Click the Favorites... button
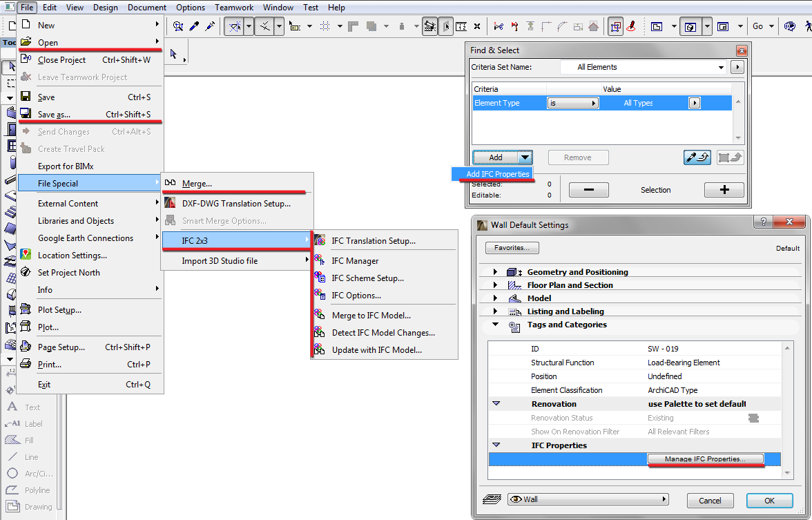 click(x=512, y=248)
